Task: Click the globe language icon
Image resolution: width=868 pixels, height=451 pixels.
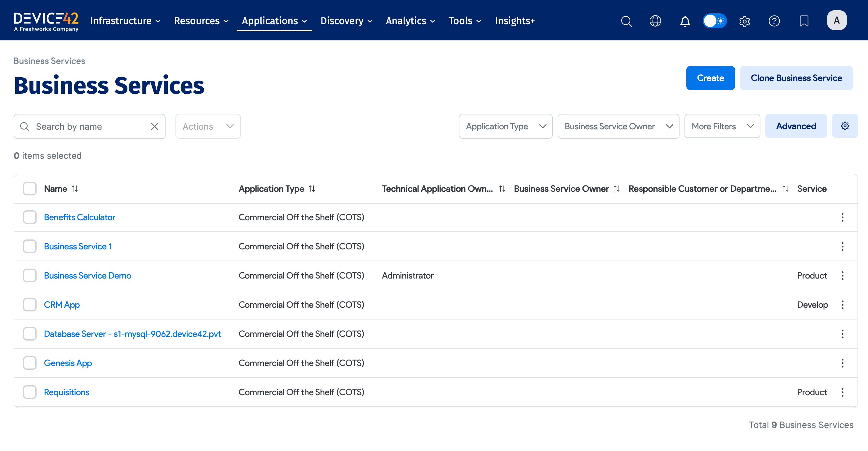Action: tap(655, 21)
